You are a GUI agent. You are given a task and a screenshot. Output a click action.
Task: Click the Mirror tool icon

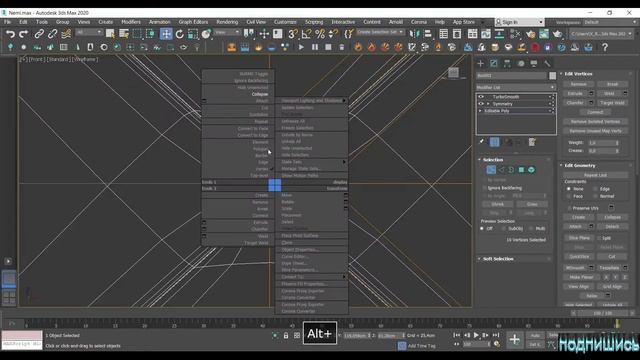(415, 34)
